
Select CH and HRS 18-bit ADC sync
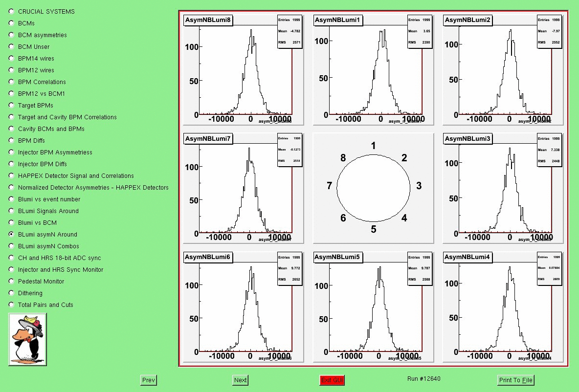(11, 258)
